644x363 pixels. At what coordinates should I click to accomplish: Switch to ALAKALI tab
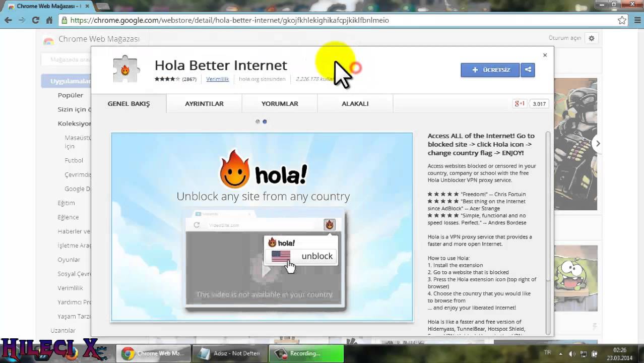point(355,103)
